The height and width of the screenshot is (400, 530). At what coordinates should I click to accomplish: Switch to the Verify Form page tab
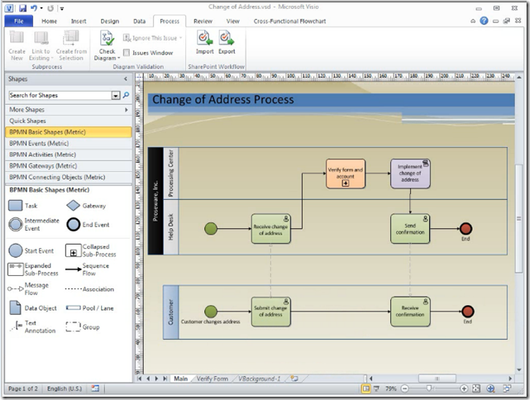click(212, 379)
